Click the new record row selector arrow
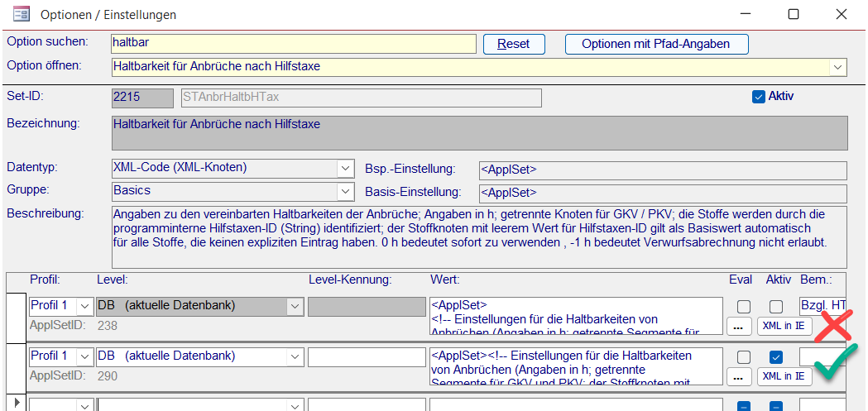 pos(16,404)
